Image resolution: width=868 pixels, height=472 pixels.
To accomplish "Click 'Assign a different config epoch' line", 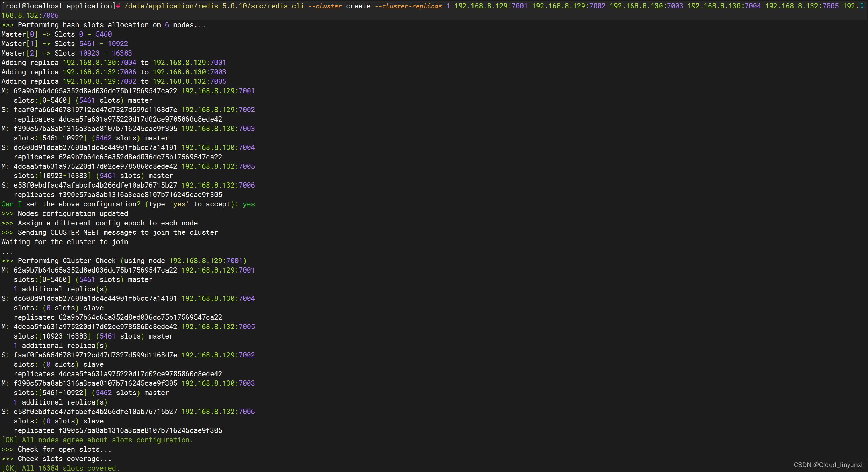I will (x=100, y=223).
